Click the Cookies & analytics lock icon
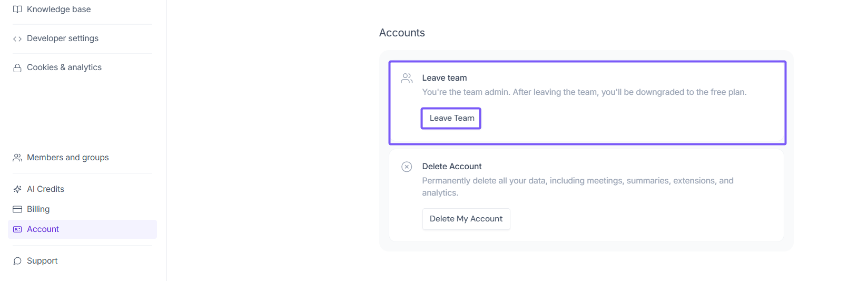 click(x=17, y=68)
